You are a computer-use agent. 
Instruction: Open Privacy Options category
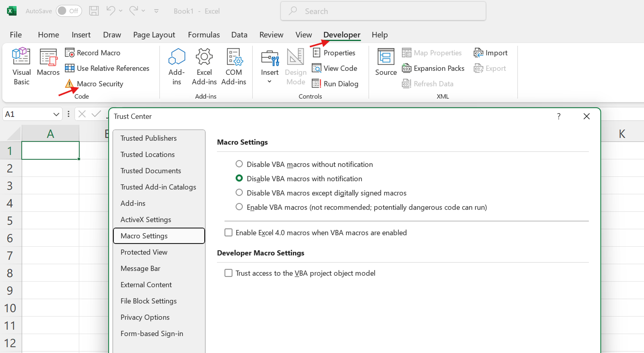159,317
